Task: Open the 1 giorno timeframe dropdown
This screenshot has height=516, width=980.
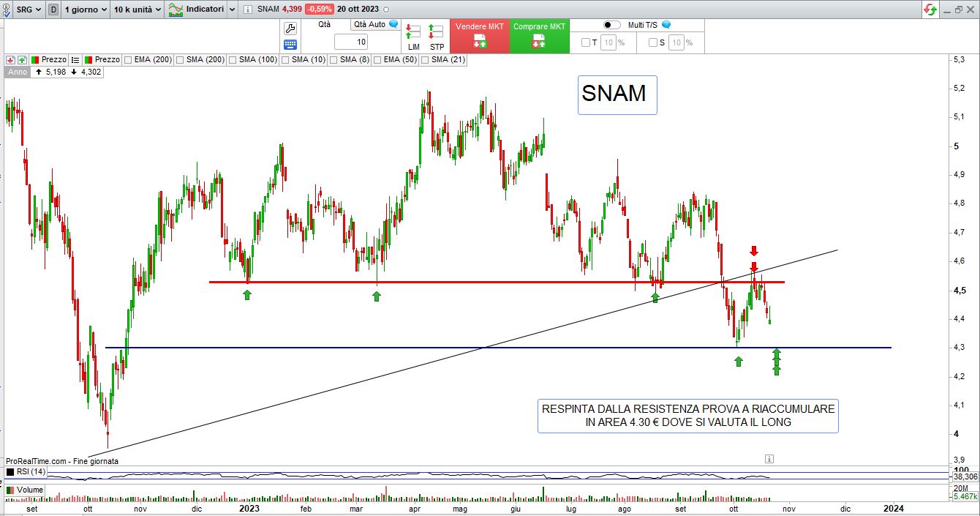Action: (x=86, y=10)
